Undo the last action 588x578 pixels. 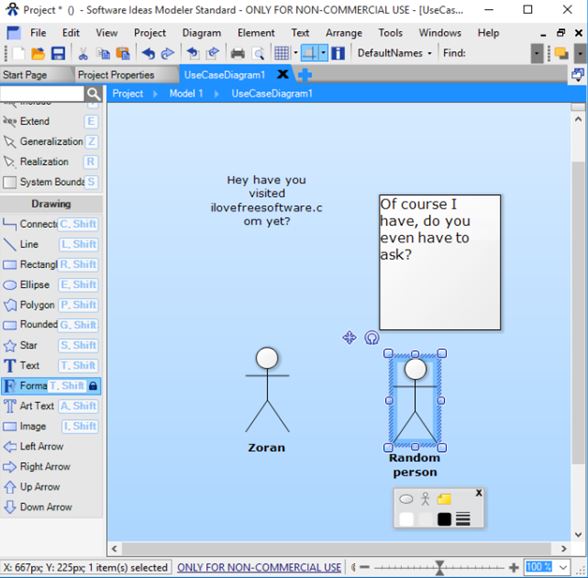(148, 54)
